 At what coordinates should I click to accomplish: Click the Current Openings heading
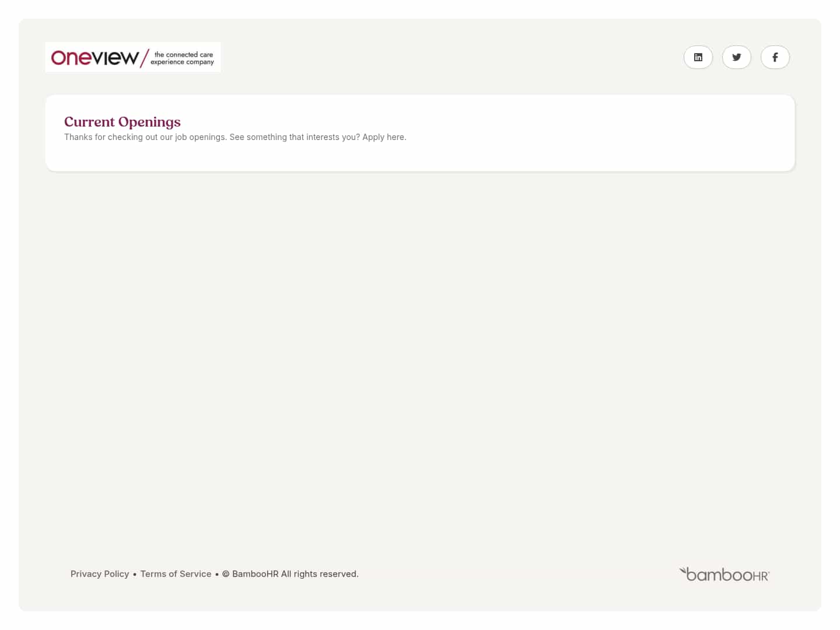123,122
